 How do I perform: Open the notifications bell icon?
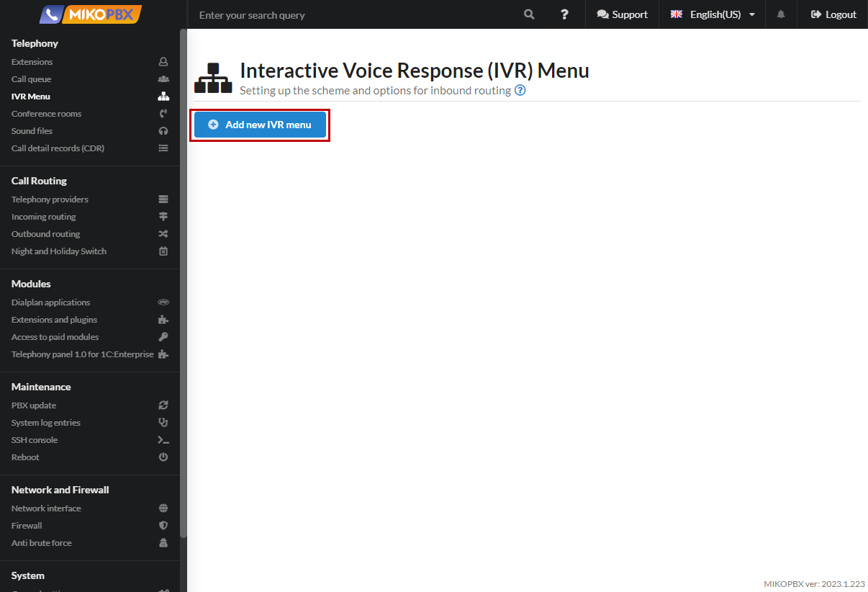click(781, 14)
